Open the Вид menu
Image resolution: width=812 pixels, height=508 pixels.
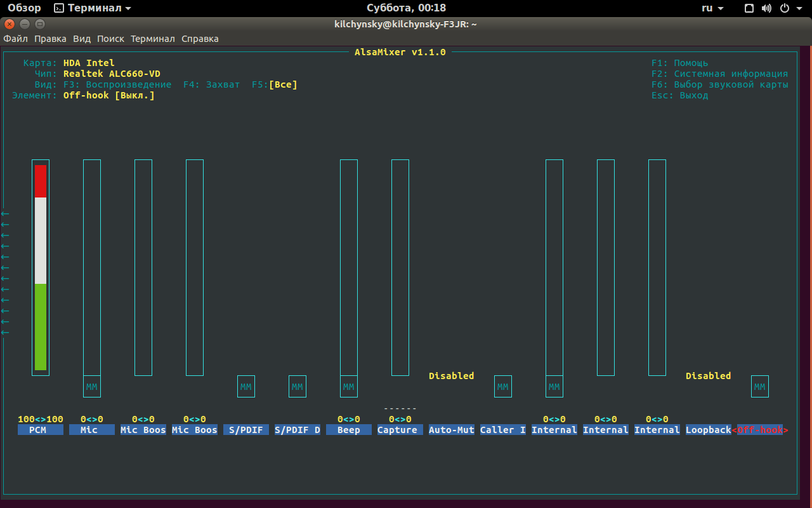click(x=82, y=39)
